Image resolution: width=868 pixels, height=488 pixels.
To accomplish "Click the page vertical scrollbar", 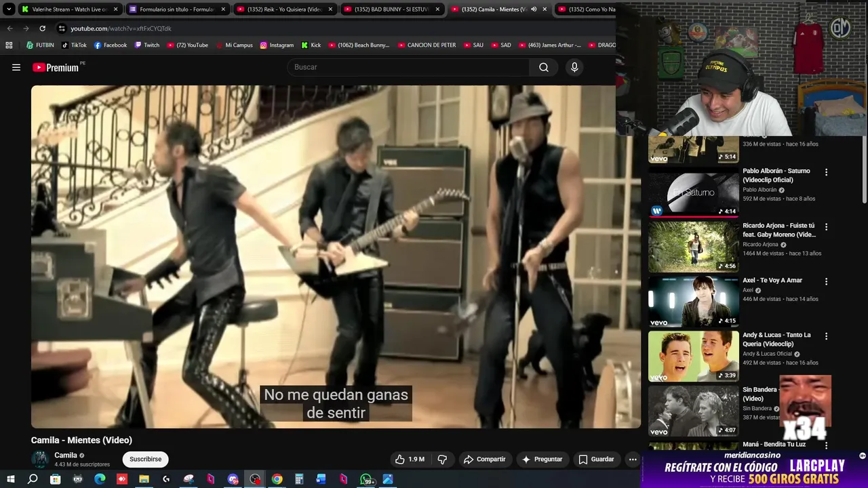I will point(864,169).
